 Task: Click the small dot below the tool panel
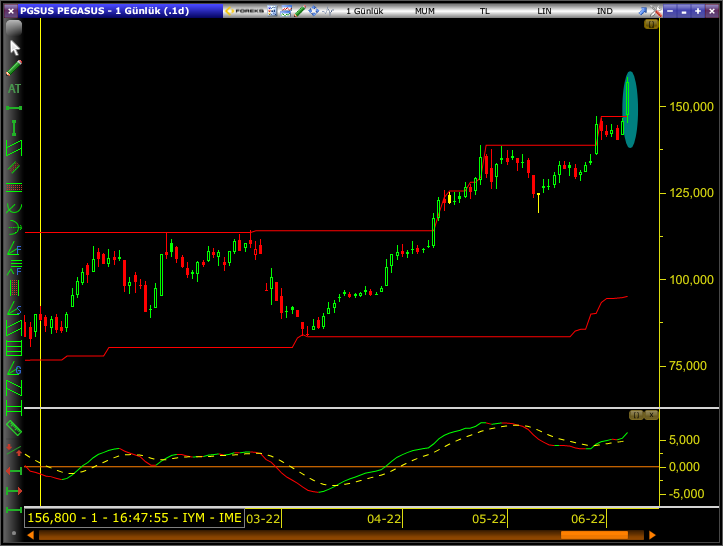tap(14, 533)
